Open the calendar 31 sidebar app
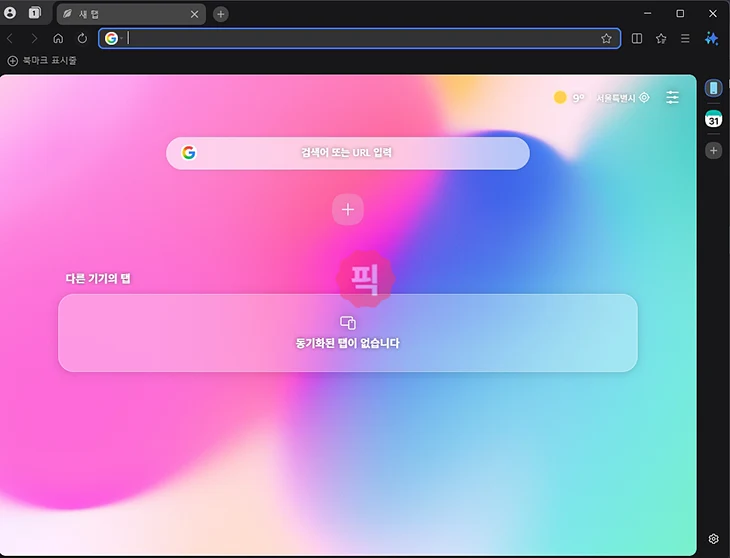This screenshot has height=558, width=730. click(713, 119)
